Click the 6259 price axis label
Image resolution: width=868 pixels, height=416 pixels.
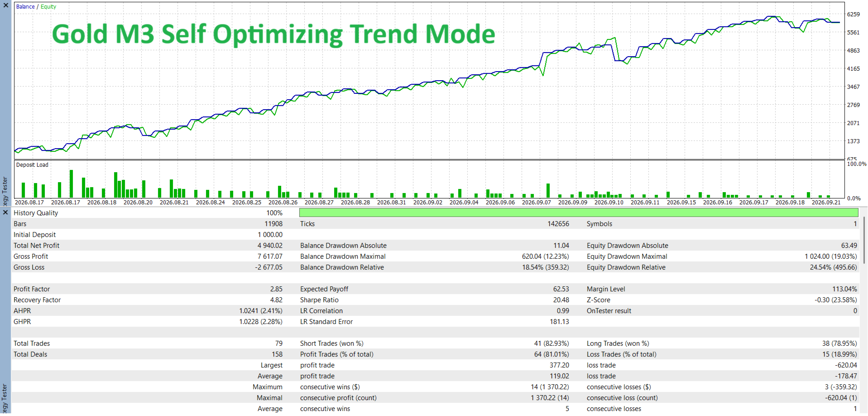[854, 15]
